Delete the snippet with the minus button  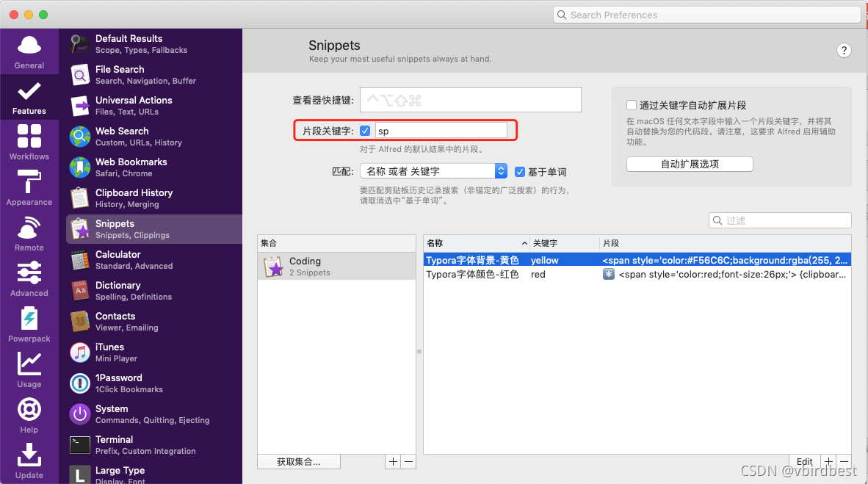844,461
